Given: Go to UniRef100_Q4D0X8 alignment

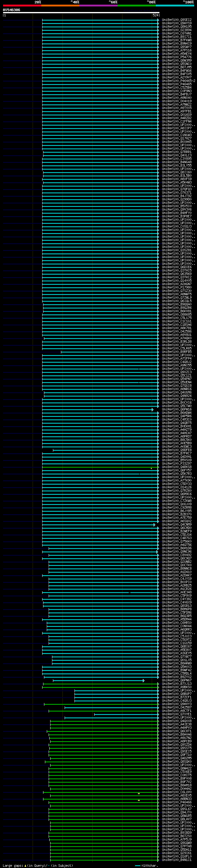Looking at the screenshot, I should click(x=177, y=721).
